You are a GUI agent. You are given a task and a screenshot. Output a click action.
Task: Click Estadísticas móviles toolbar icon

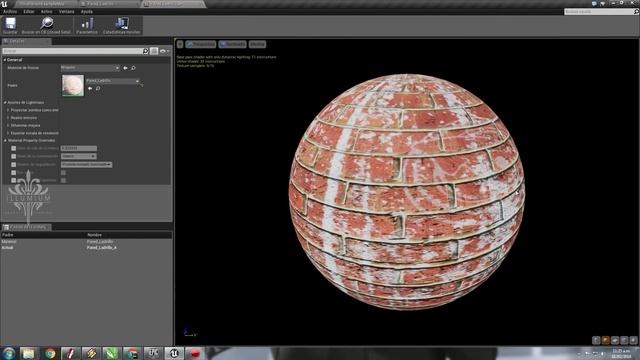(x=121, y=23)
